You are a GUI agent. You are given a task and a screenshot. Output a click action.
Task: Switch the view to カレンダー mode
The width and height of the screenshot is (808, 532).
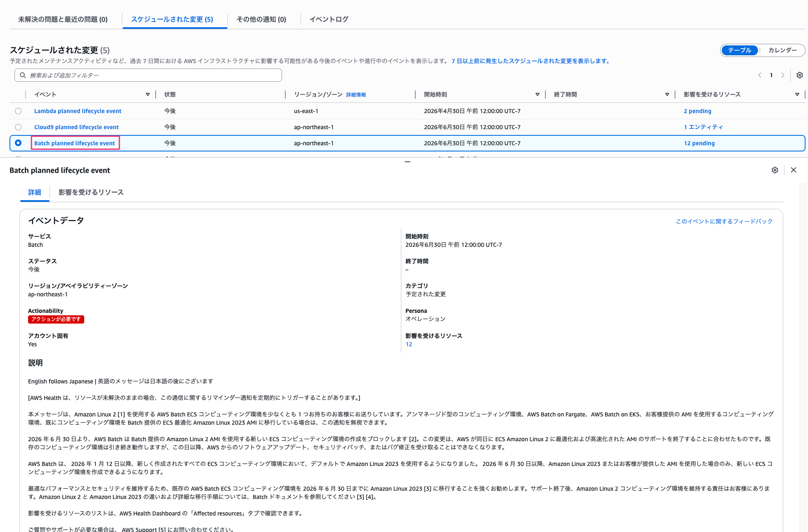(x=783, y=50)
